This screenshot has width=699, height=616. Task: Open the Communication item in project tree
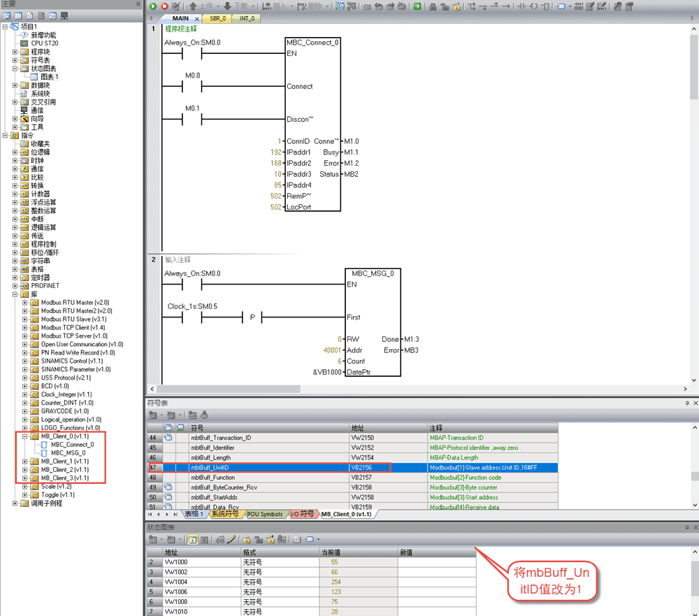pos(37,110)
